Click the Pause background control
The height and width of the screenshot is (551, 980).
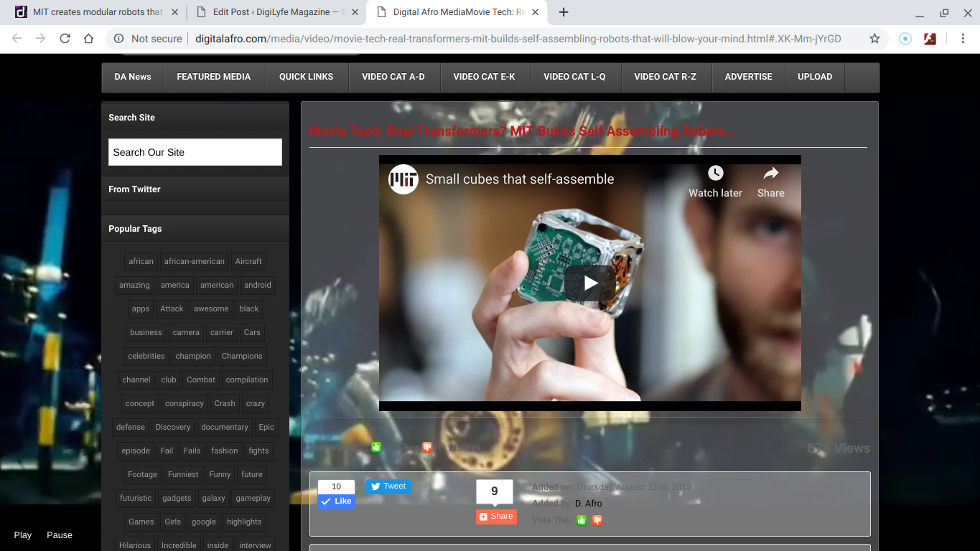pos(60,535)
